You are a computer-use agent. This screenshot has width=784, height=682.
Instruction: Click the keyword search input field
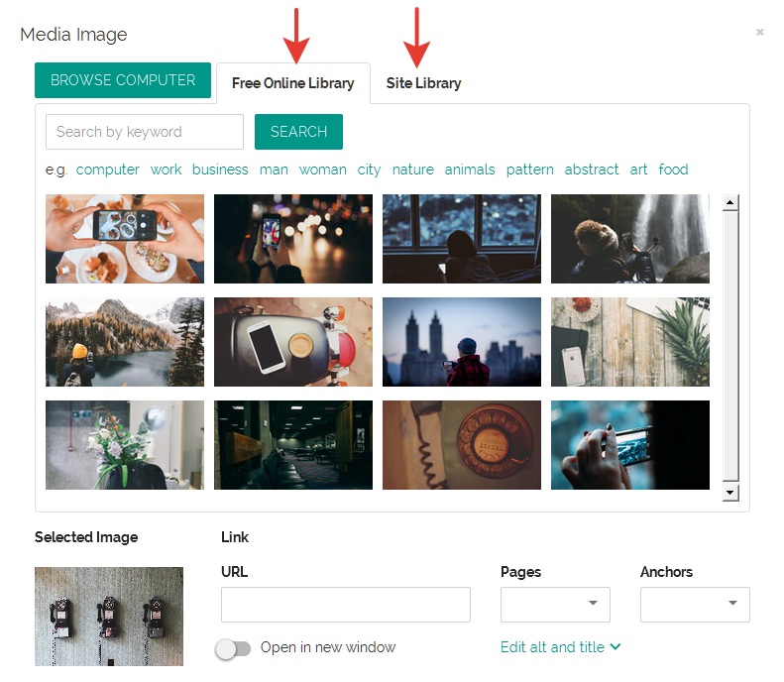point(145,132)
